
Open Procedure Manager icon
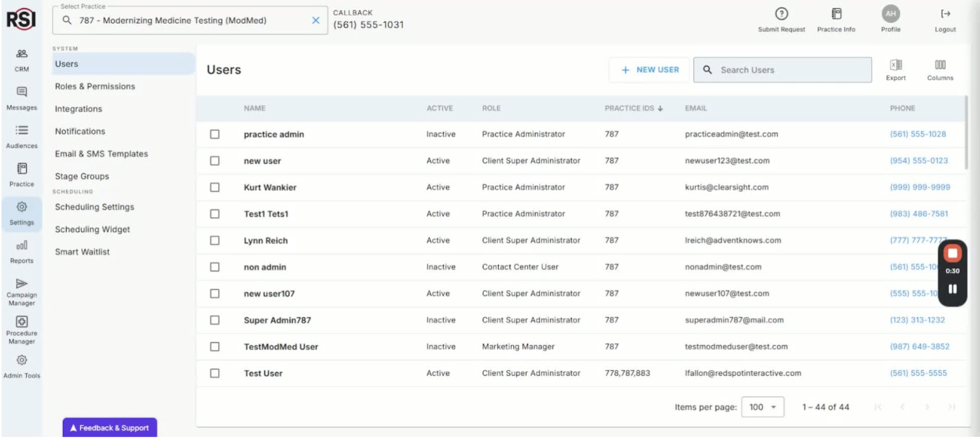pos(22,322)
